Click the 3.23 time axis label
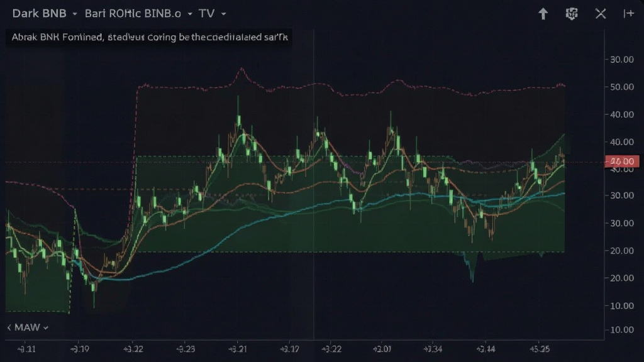Viewport: 644px width, 362px height. pyautogui.click(x=186, y=349)
